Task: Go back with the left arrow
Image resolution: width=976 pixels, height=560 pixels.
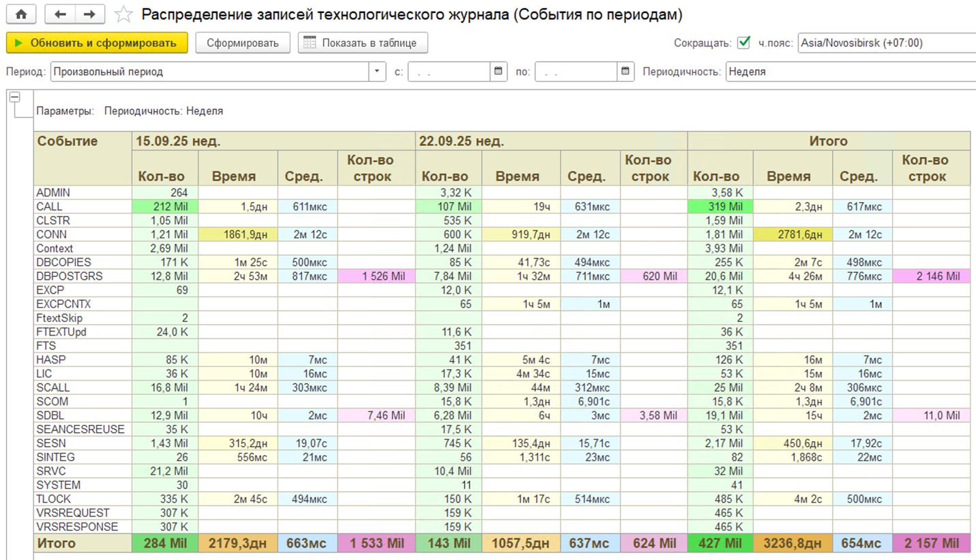Action: tap(60, 14)
